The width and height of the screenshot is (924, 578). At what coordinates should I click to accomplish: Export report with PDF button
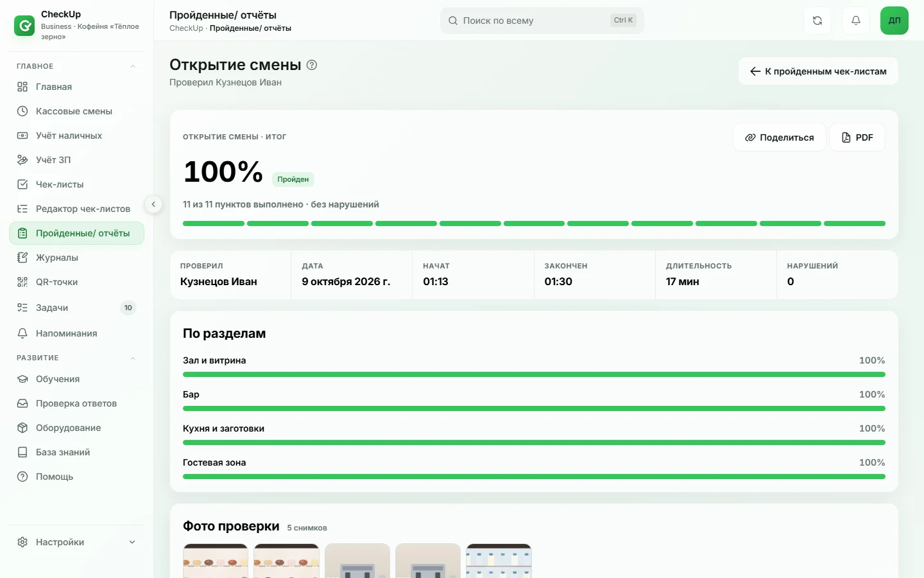pos(857,137)
